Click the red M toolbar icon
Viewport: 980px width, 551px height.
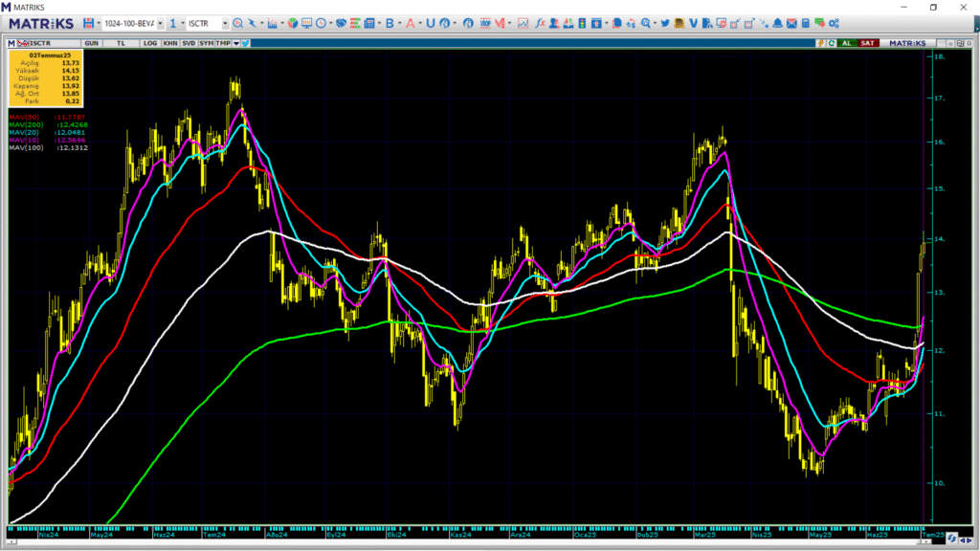(x=500, y=23)
